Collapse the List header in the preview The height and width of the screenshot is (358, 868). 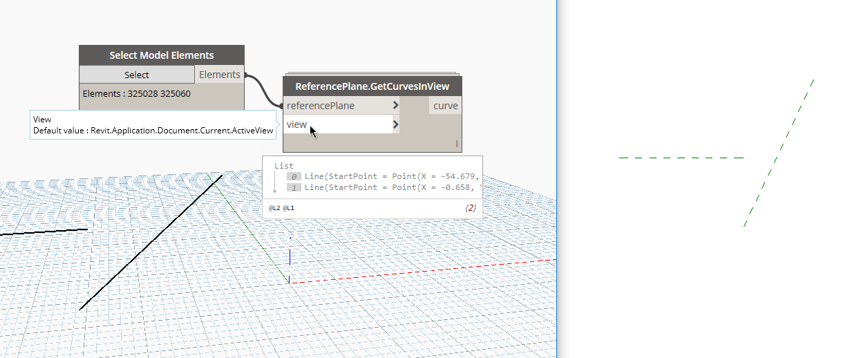click(283, 166)
